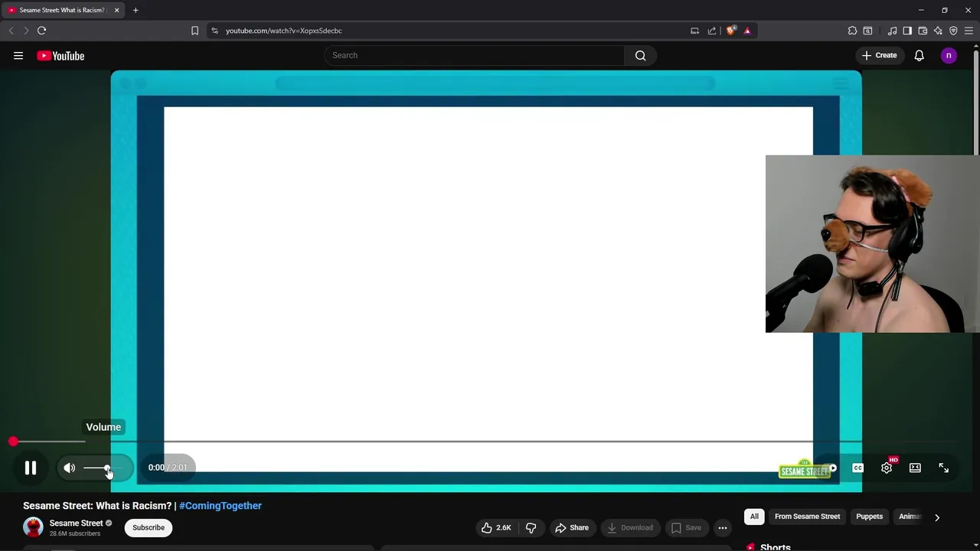Viewport: 980px width, 551px height.
Task: Select the Sesame Street: What is Racism? tab
Action: (x=63, y=10)
